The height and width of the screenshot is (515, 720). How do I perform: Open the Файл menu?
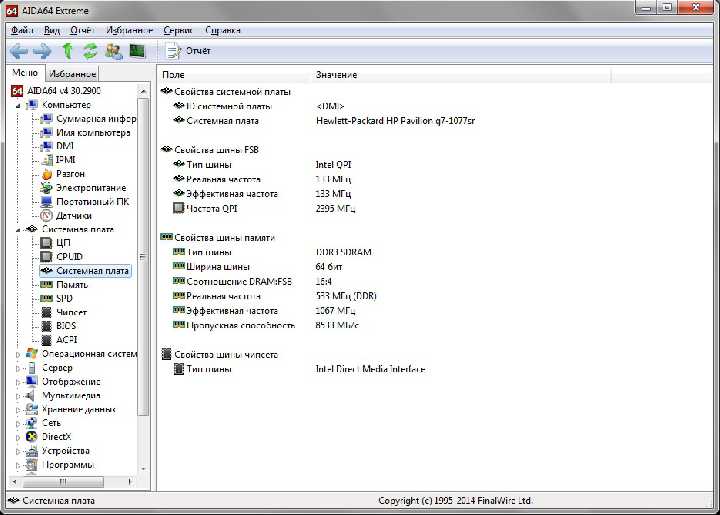(22, 30)
